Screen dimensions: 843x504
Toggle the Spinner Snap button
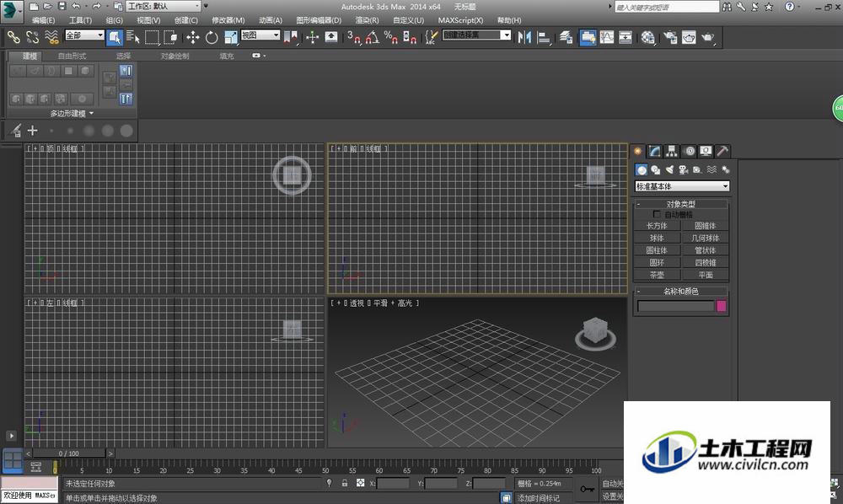(x=410, y=37)
